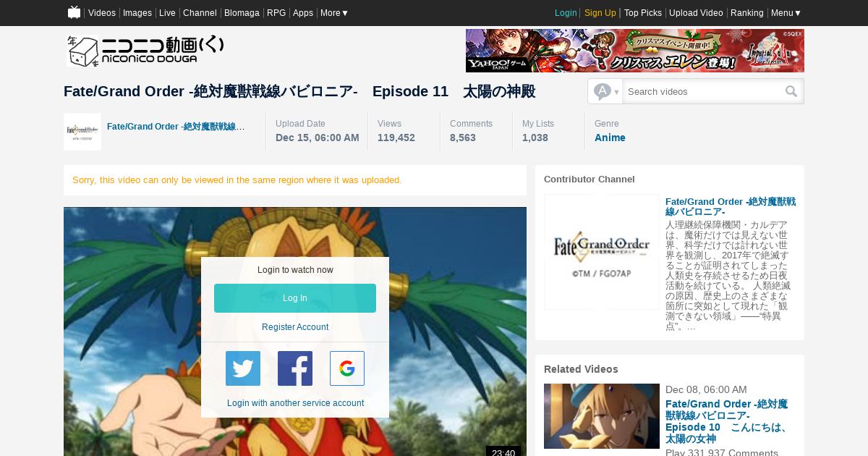
Task: Click the Yahoo Japan game banner ad
Action: (635, 51)
